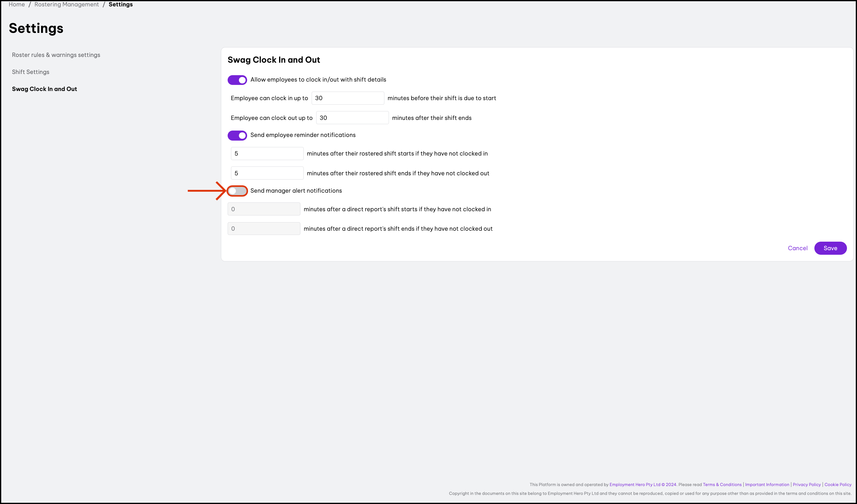Enable Send manager alert notifications toggle
The image size is (857, 504).
coord(237,191)
